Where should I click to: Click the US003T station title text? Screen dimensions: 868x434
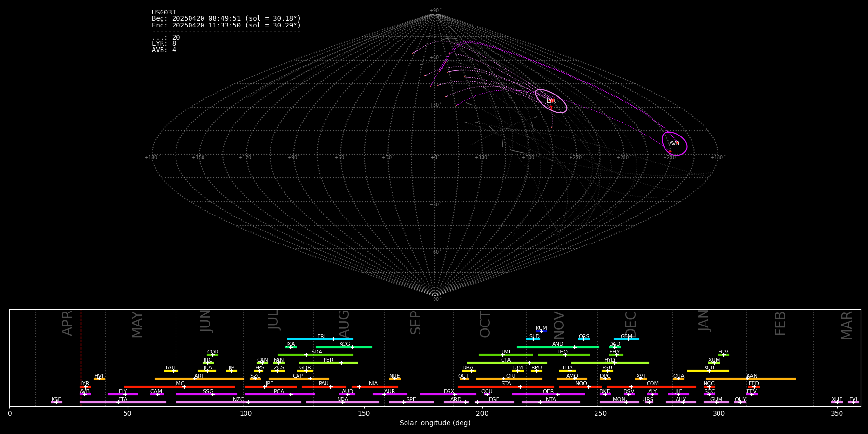click(x=164, y=13)
